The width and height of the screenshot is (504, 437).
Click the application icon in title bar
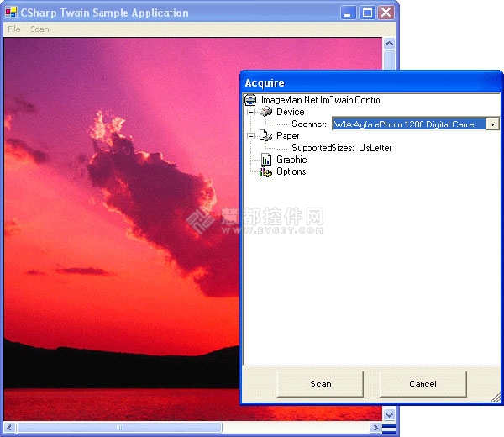(x=11, y=13)
